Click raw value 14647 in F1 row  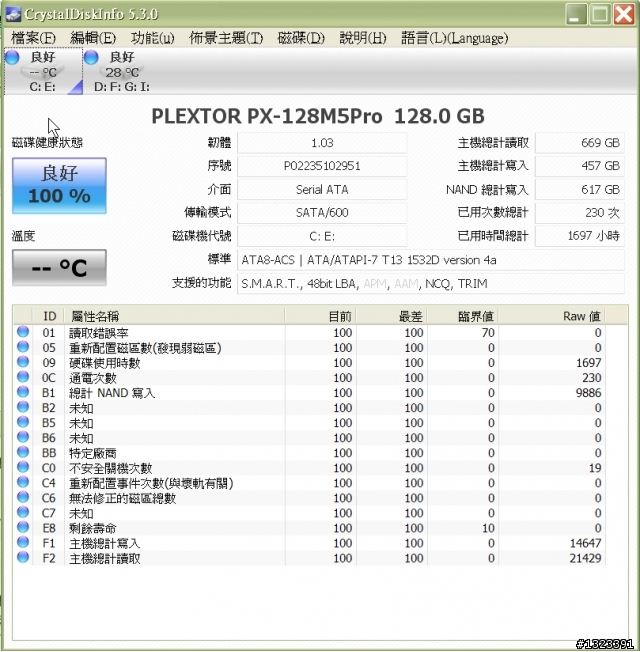click(585, 543)
